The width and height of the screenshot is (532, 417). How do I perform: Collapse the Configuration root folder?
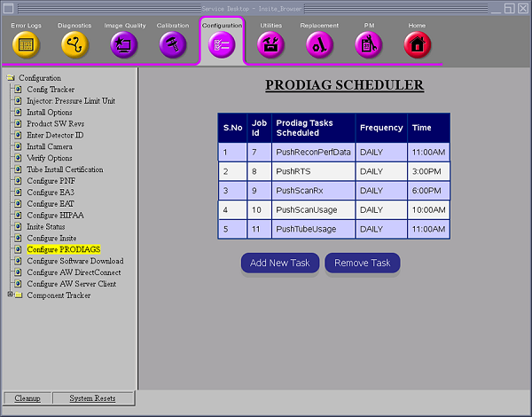pyautogui.click(x=11, y=78)
